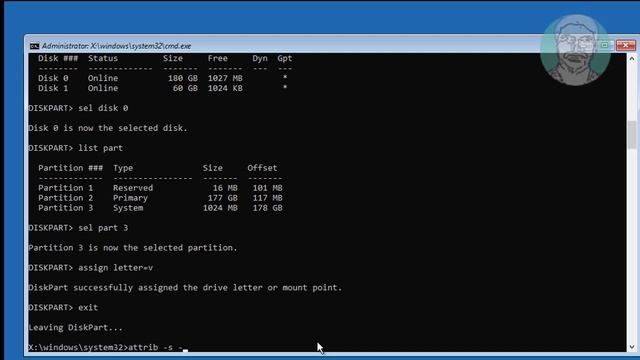
Task: Click the 'Gpt' column header
Action: 284,58
